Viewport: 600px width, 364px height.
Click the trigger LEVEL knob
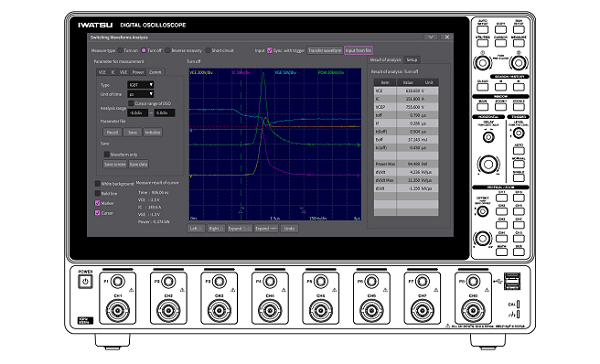click(x=518, y=133)
